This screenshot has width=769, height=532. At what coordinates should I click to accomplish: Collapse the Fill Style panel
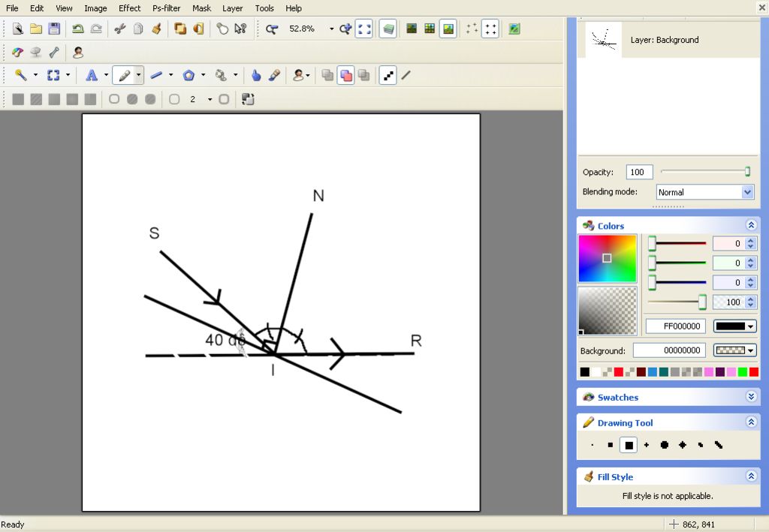click(x=751, y=476)
